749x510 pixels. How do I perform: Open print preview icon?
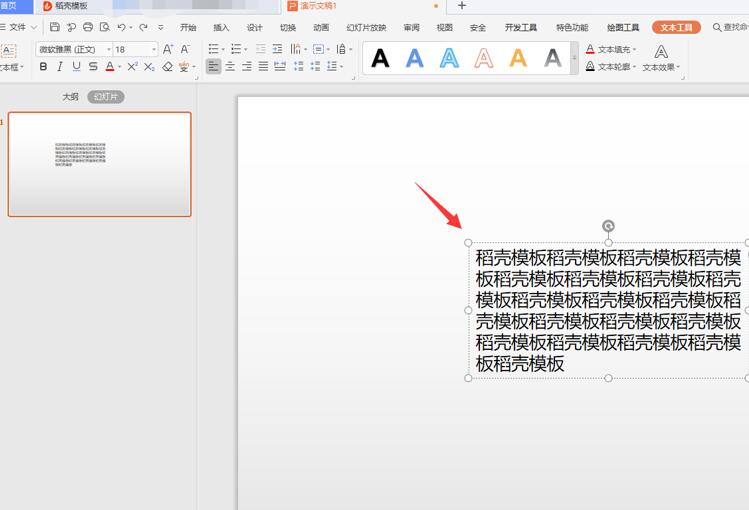pyautogui.click(x=105, y=27)
